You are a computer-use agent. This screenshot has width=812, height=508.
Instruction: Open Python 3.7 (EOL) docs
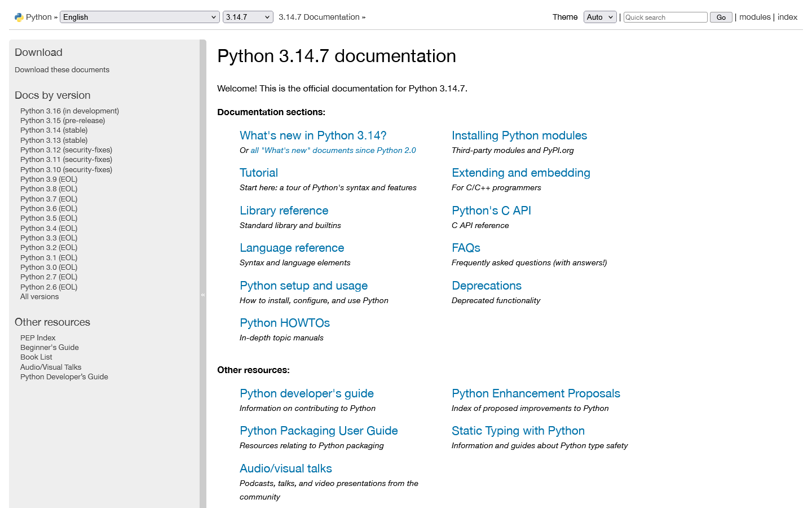tap(49, 199)
